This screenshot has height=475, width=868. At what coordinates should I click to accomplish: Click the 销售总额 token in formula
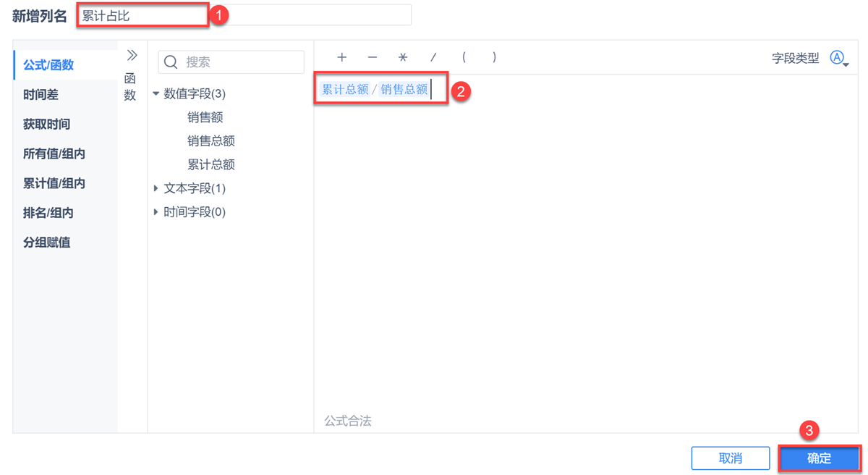point(404,90)
